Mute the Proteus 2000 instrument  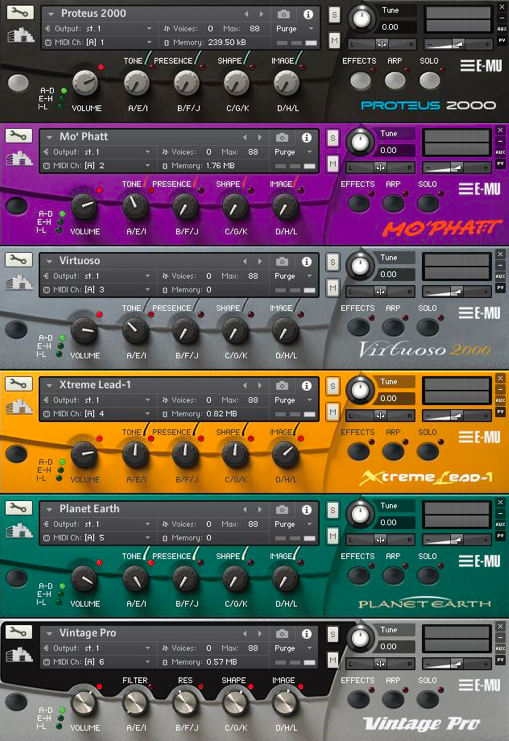334,40
